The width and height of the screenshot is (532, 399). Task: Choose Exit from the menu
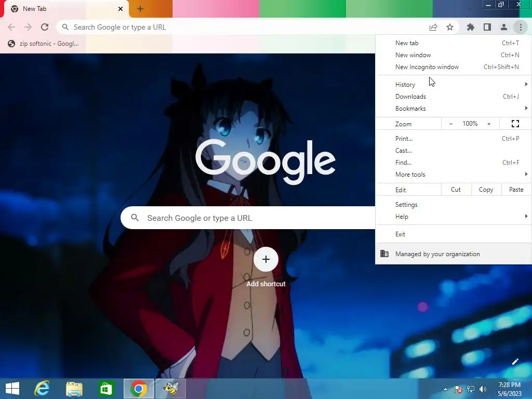point(454,234)
